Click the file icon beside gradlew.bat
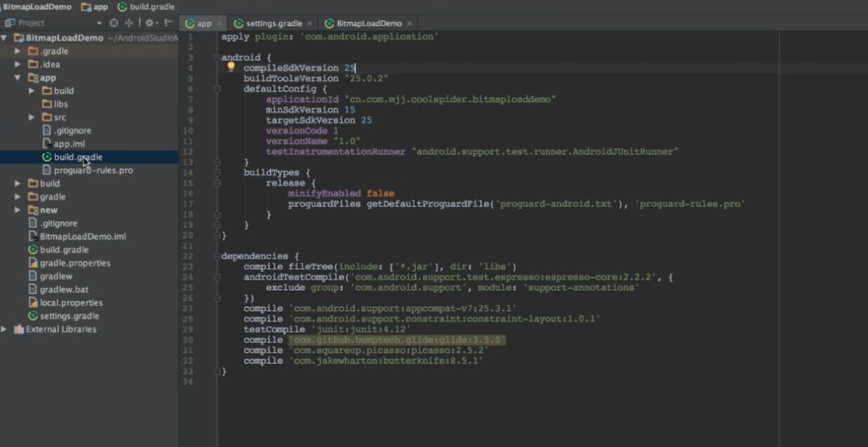This screenshot has height=447, width=868. click(33, 289)
